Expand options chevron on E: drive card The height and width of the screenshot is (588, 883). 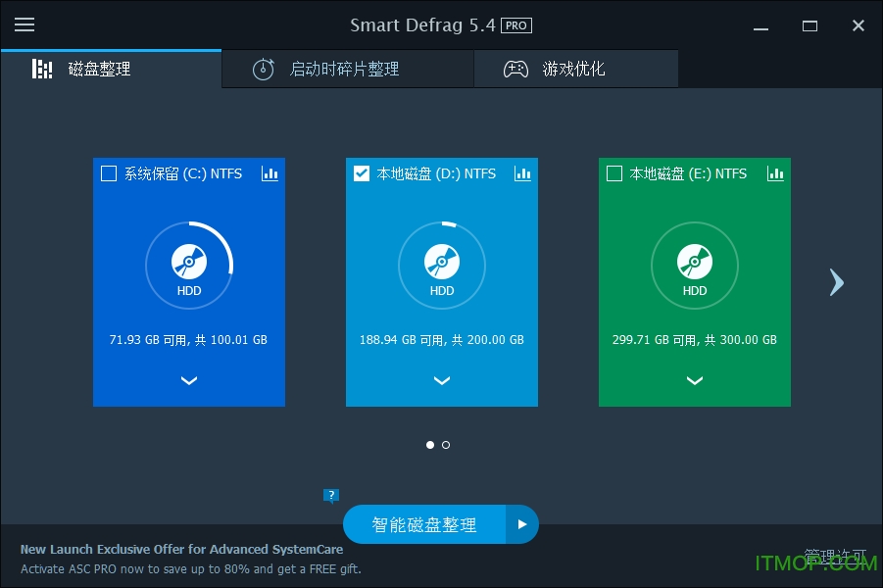(x=695, y=381)
